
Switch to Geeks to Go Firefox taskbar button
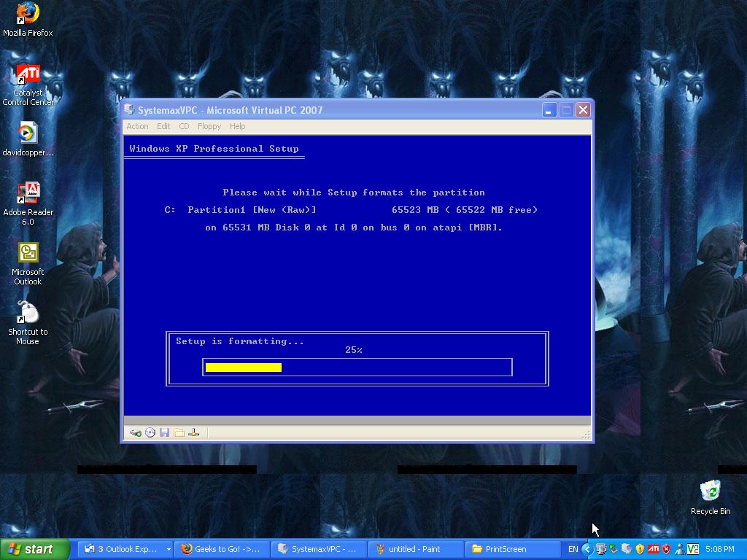click(222, 549)
